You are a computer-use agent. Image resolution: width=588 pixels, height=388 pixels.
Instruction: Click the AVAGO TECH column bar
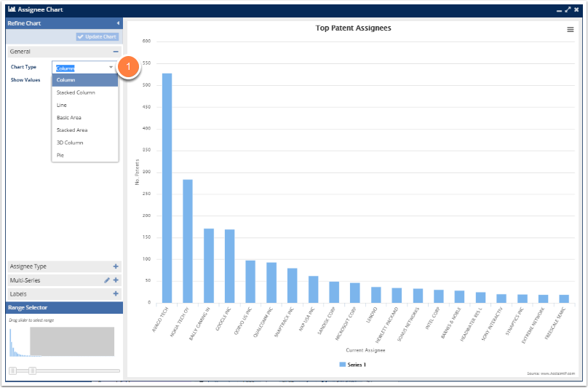click(167, 188)
